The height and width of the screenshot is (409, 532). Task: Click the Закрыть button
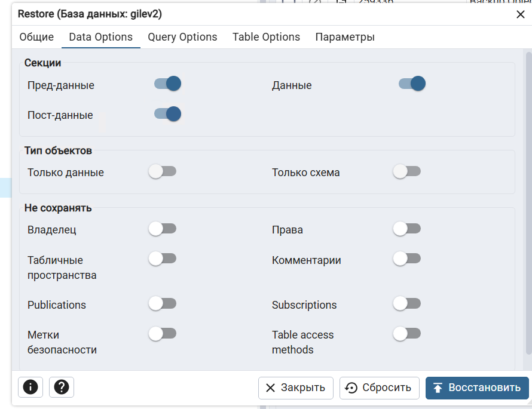[295, 388]
